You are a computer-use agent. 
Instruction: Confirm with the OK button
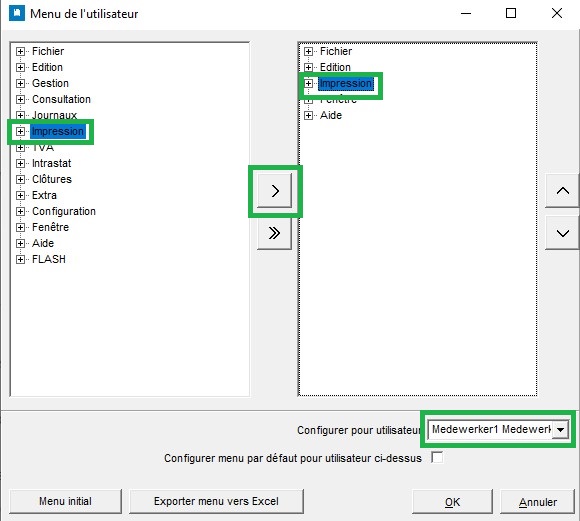point(452,501)
